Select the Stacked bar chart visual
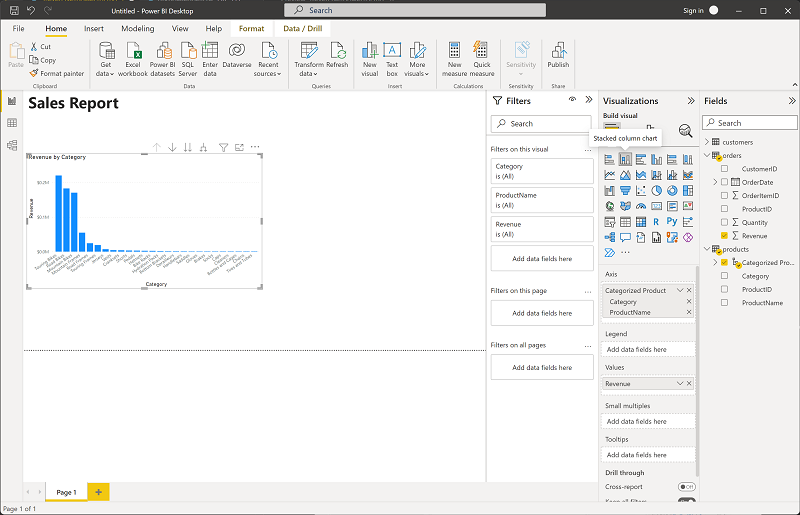The width and height of the screenshot is (800, 515). (609, 159)
